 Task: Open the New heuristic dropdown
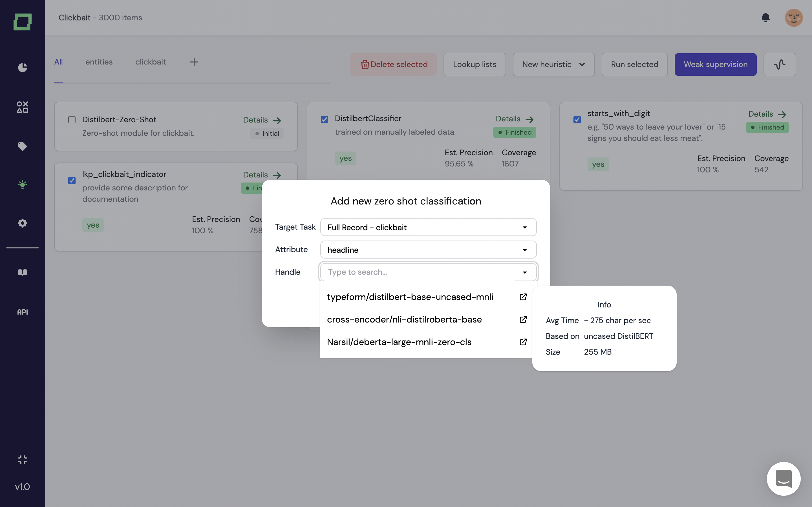[553, 65]
